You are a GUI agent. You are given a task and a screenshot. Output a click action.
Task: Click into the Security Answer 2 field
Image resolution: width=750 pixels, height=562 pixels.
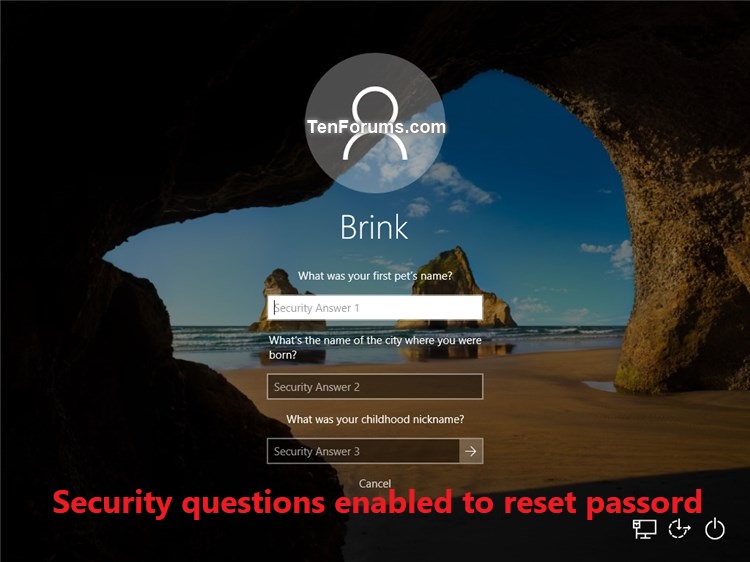tap(375, 386)
